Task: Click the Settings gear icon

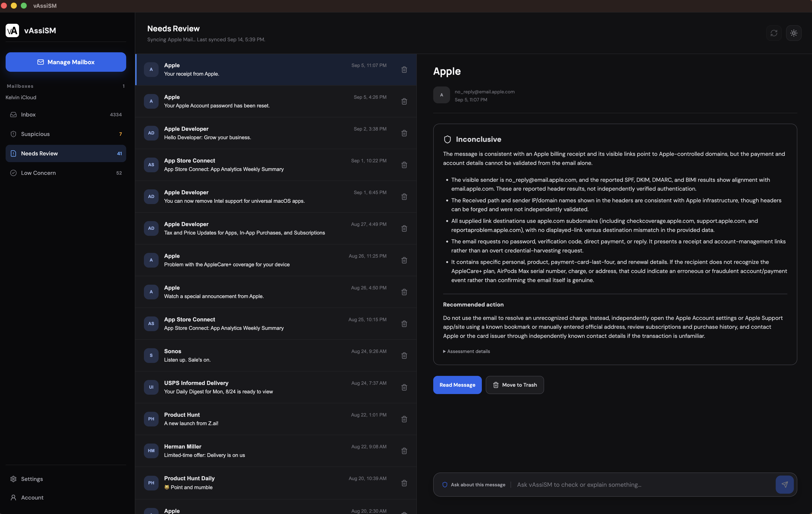Action: 13,479
